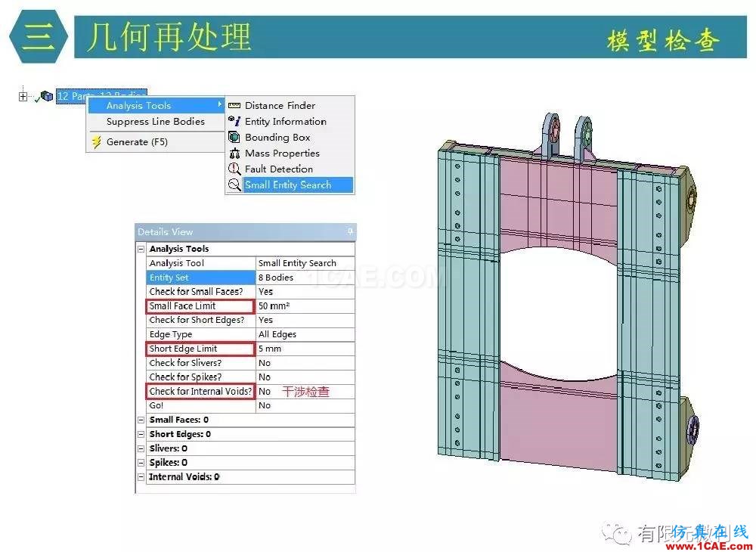Viewport: 756px width, 552px height.
Task: Click the Fault Detection icon
Action: coord(234,169)
